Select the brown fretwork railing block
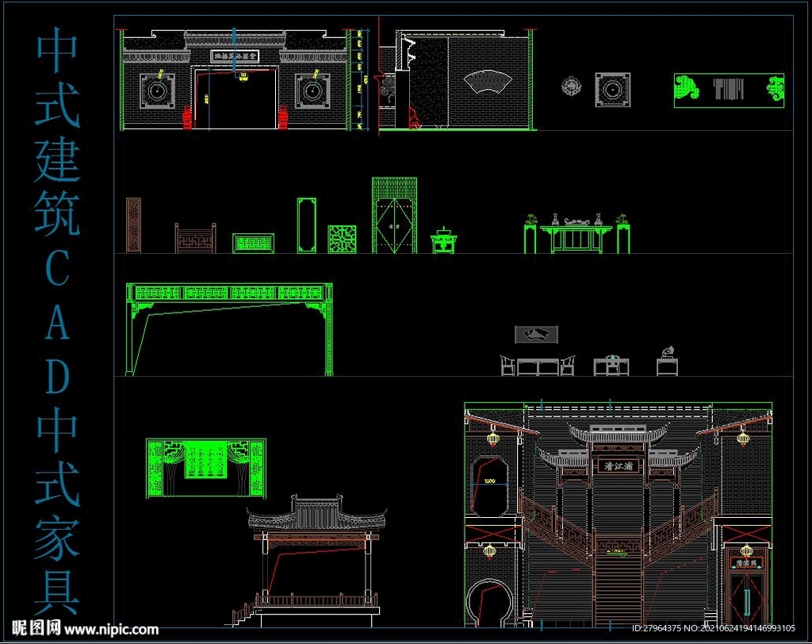This screenshot has height=644, width=812. coord(195,238)
